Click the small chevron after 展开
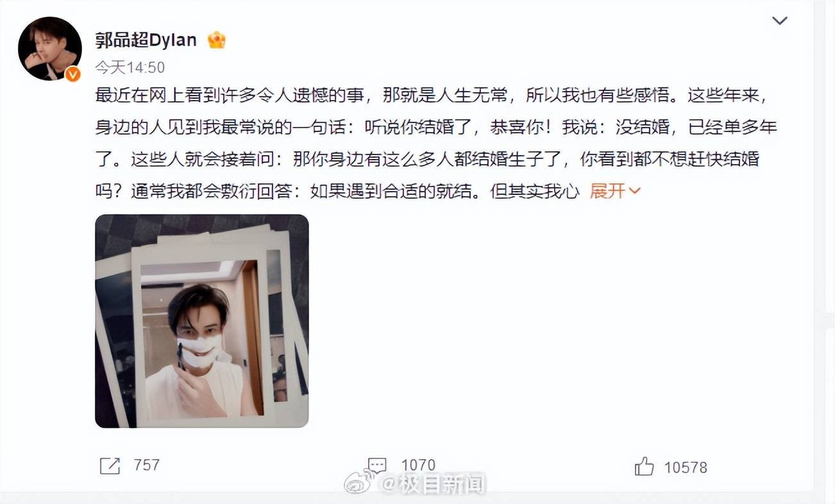835x504 pixels. [x=634, y=191]
